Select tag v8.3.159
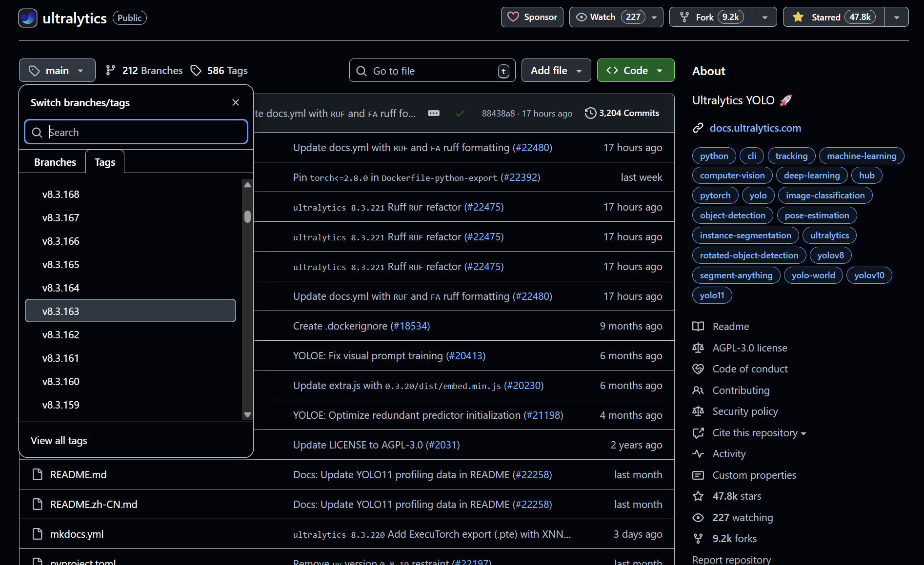 tap(130, 405)
